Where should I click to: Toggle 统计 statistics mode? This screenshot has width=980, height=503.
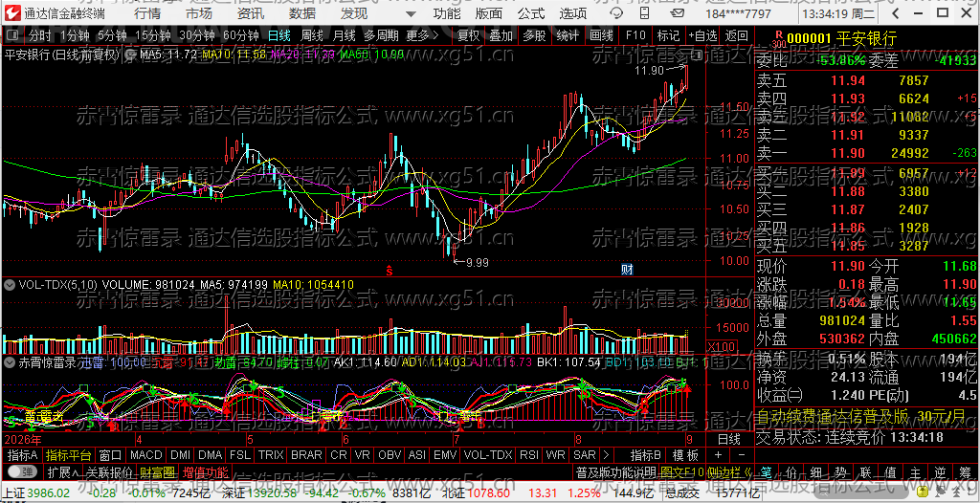click(x=568, y=36)
